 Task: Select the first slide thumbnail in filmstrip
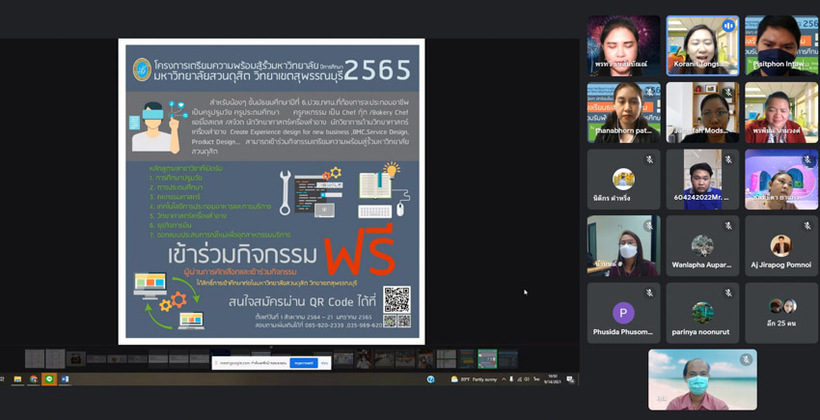point(35,359)
